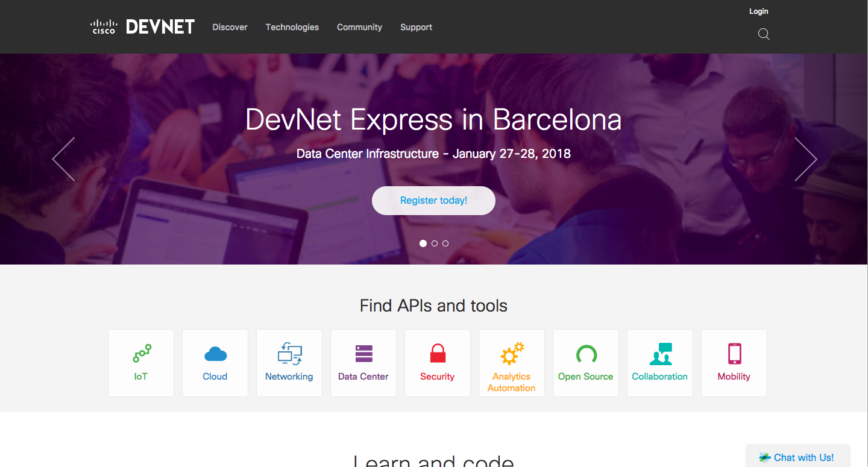Open the Chat with Us button
Viewport: 868px width, 467px height.
pos(798,456)
